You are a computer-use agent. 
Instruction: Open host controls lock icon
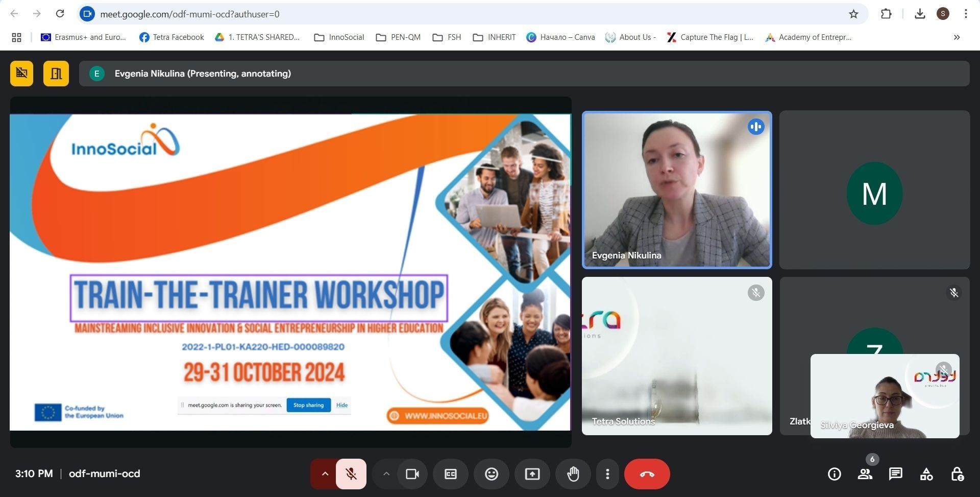click(957, 474)
